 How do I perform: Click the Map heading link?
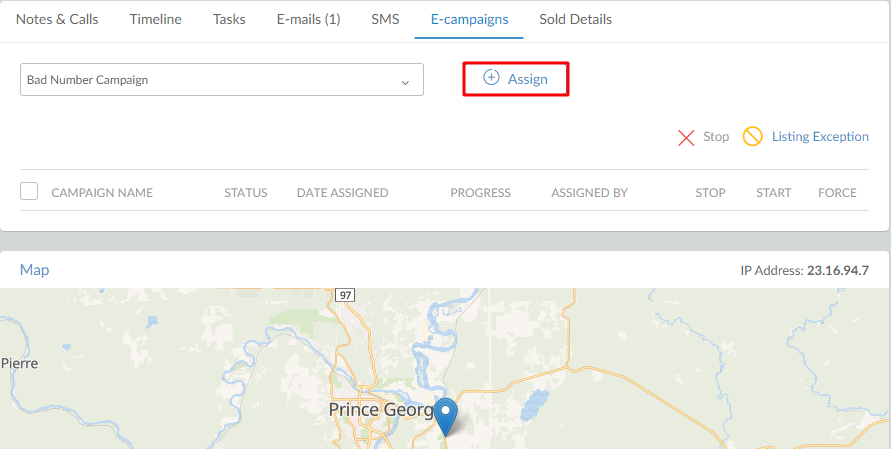click(x=34, y=270)
